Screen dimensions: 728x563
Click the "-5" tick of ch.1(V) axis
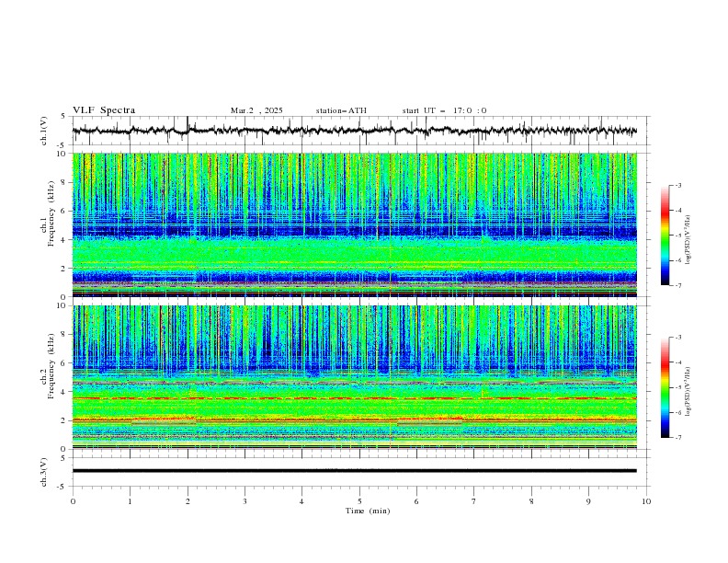(x=63, y=145)
